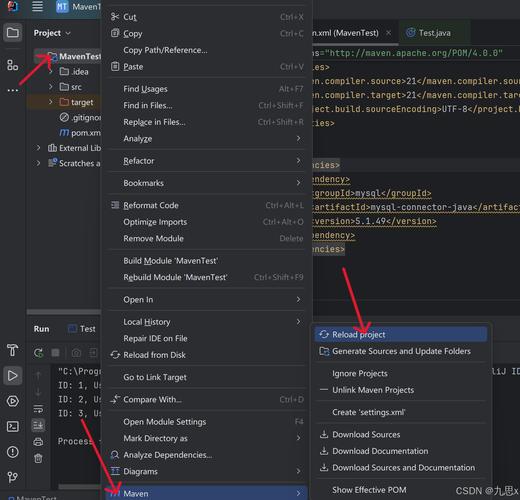Viewport: 520px width, 500px height.
Task: Open the Terminal tool window icon
Action: coord(13,426)
